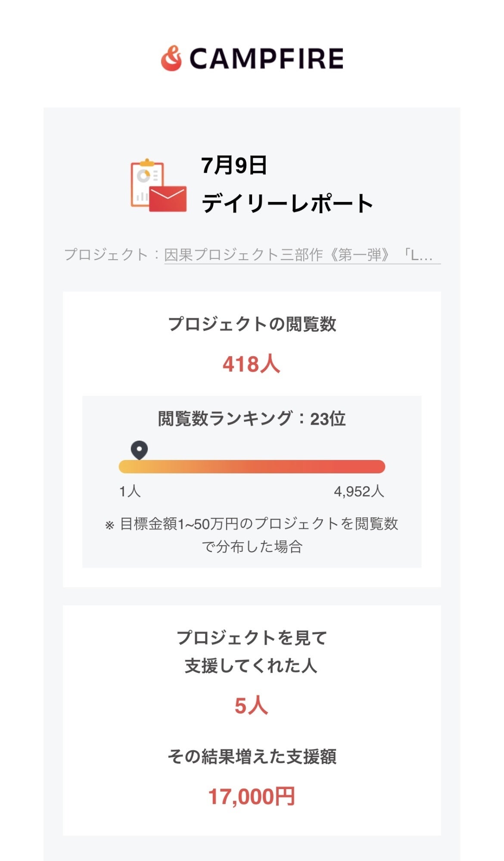
Task: Click the デイリーレポート heading
Action: click(287, 203)
